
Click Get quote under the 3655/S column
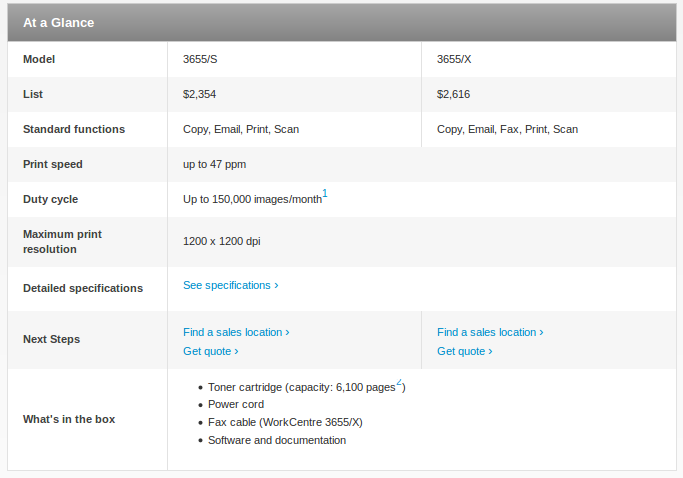(210, 351)
